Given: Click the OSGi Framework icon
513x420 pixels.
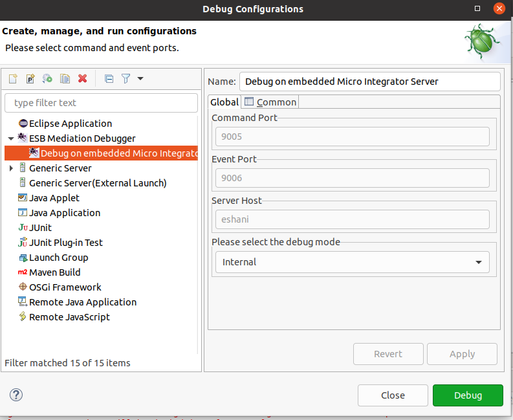Looking at the screenshot, I should 23,287.
